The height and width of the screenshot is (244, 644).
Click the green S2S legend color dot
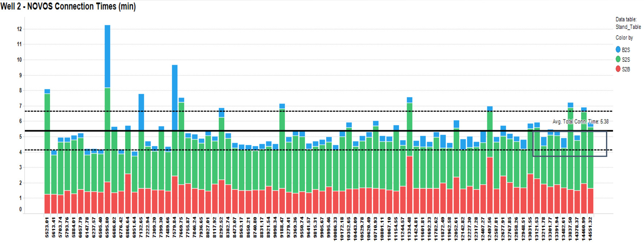618,59
